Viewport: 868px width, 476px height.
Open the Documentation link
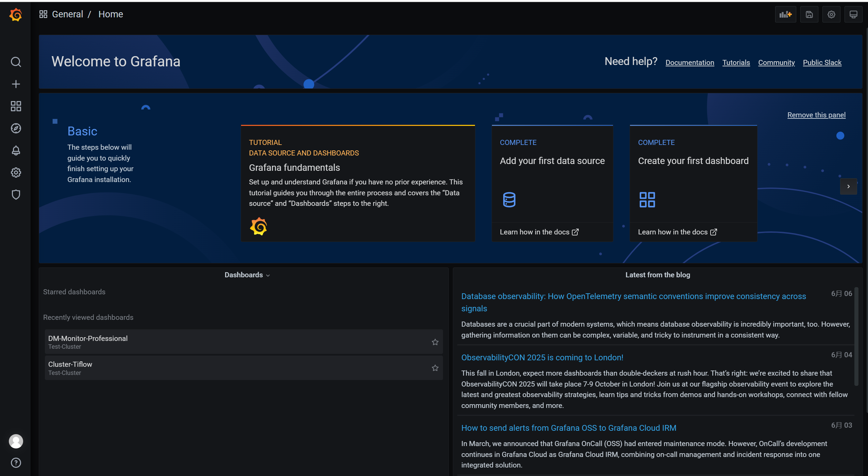pos(690,63)
